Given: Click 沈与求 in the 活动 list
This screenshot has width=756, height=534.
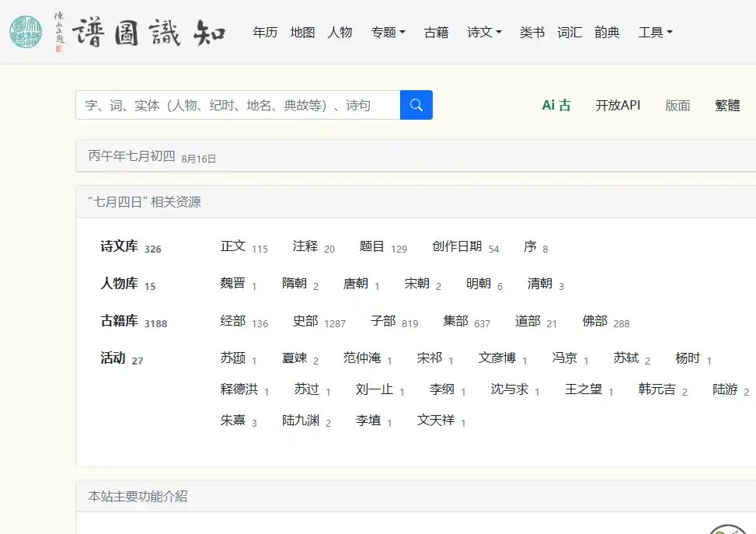Looking at the screenshot, I should [x=510, y=389].
